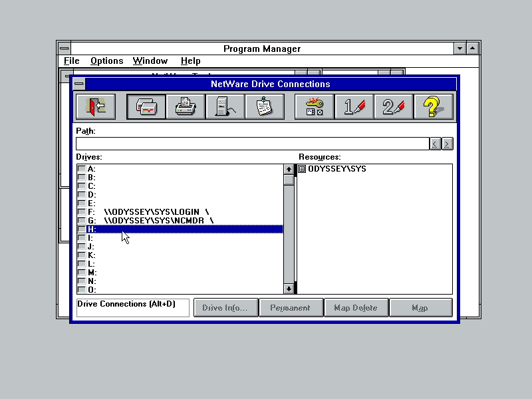Select the \\ODYSSEY\SYS\NCMDR mapping text
Viewport: 532px width, 399px height.
tap(159, 221)
